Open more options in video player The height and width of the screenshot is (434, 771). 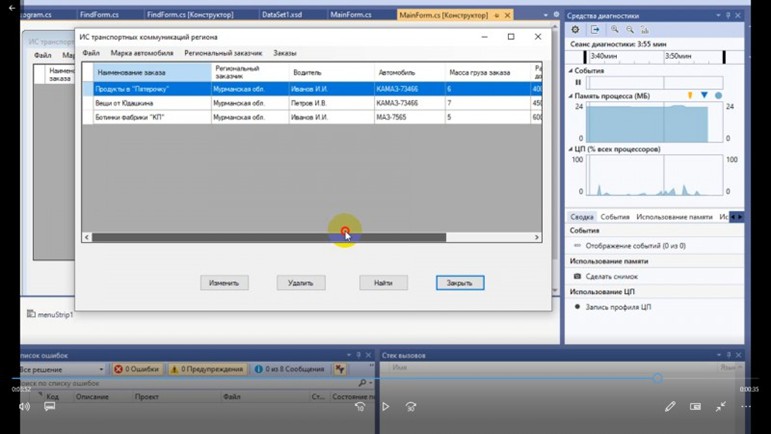[x=746, y=406]
